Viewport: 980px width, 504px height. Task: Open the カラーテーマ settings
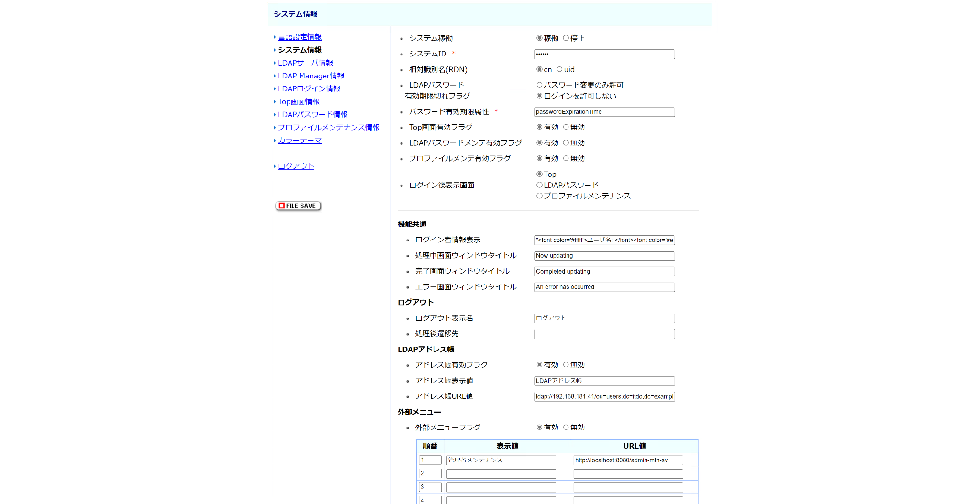[299, 140]
